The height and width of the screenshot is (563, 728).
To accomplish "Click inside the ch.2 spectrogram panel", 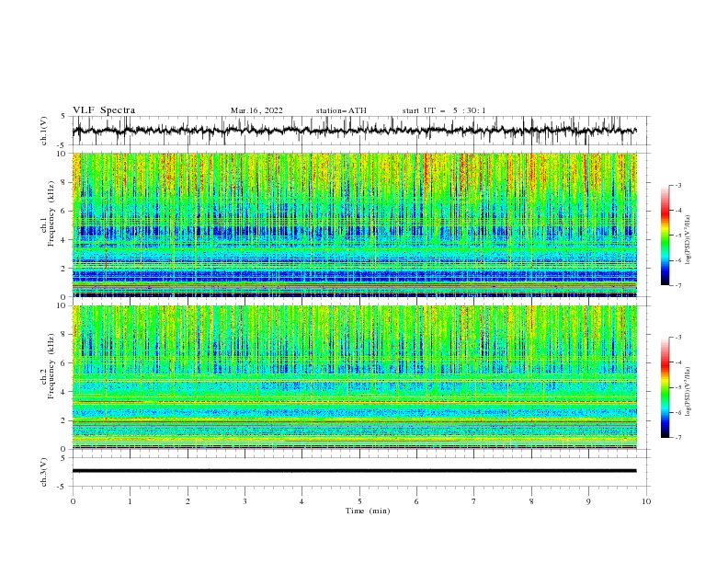I will [x=355, y=377].
